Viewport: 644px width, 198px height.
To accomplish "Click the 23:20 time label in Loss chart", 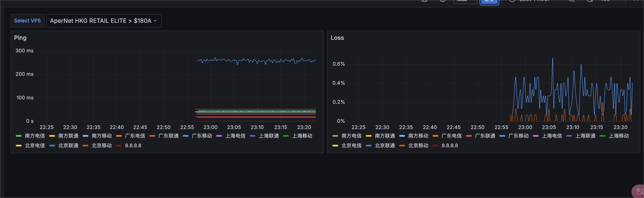I will click(x=621, y=127).
